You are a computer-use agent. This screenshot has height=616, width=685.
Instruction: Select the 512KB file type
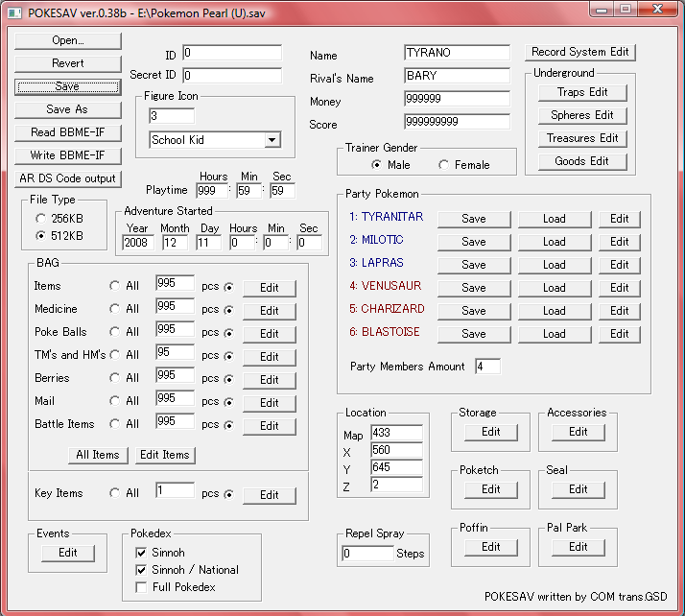click(x=41, y=235)
